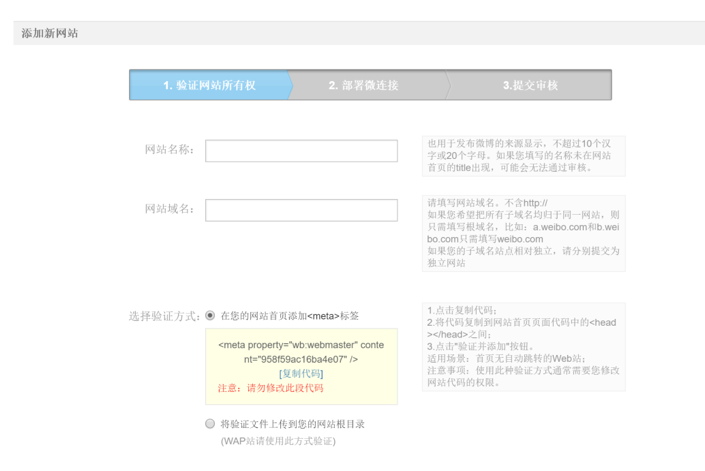Focus the 网站名称 input field
Screen dimensions: 705x471
[x=301, y=151]
